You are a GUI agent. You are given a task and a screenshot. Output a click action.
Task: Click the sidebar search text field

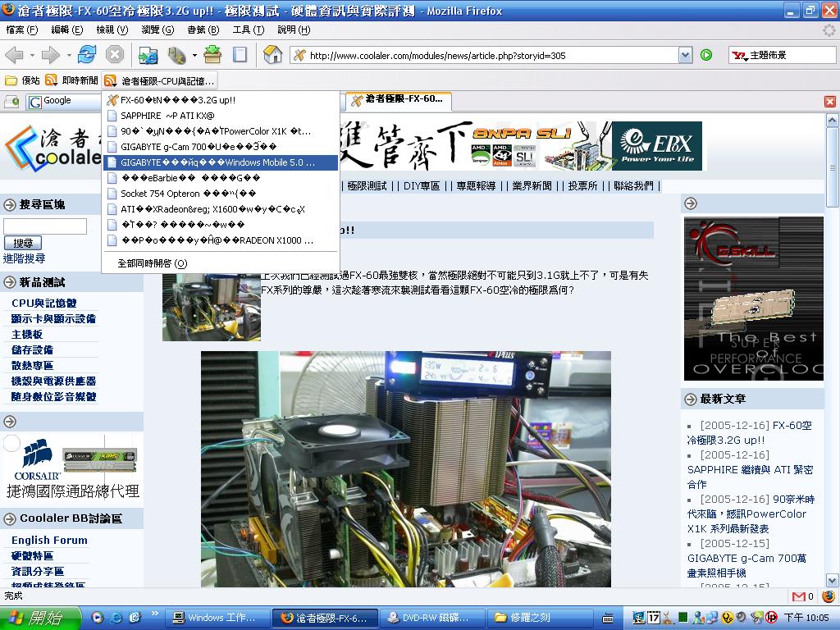pos(45,226)
